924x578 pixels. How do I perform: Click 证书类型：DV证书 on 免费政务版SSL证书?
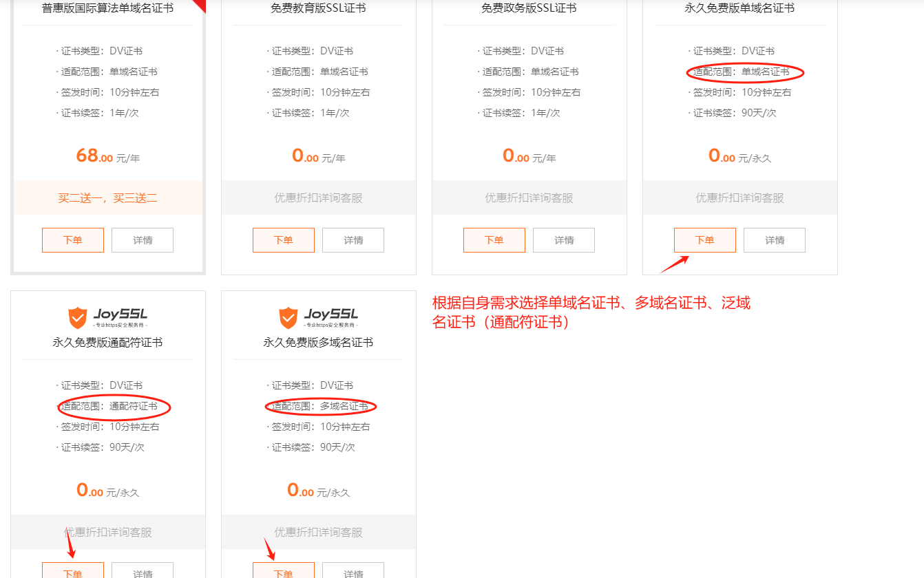(x=523, y=51)
